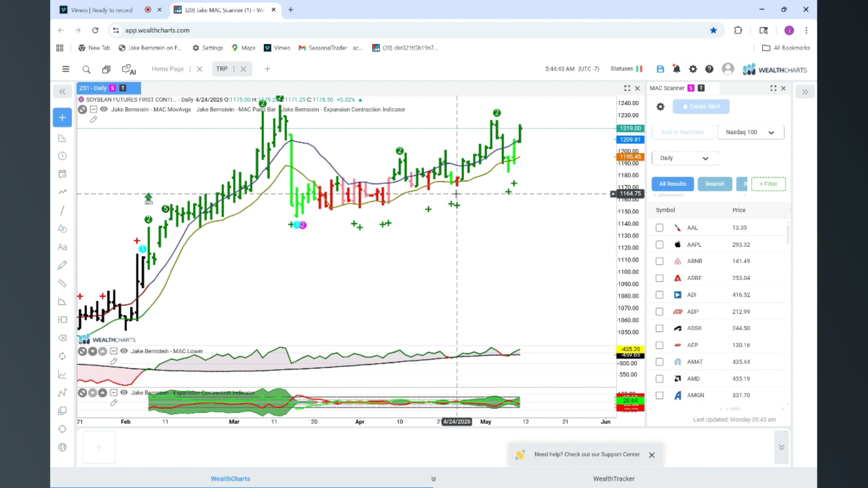
Task: Tick the ABNB row checkbox
Action: click(x=660, y=261)
